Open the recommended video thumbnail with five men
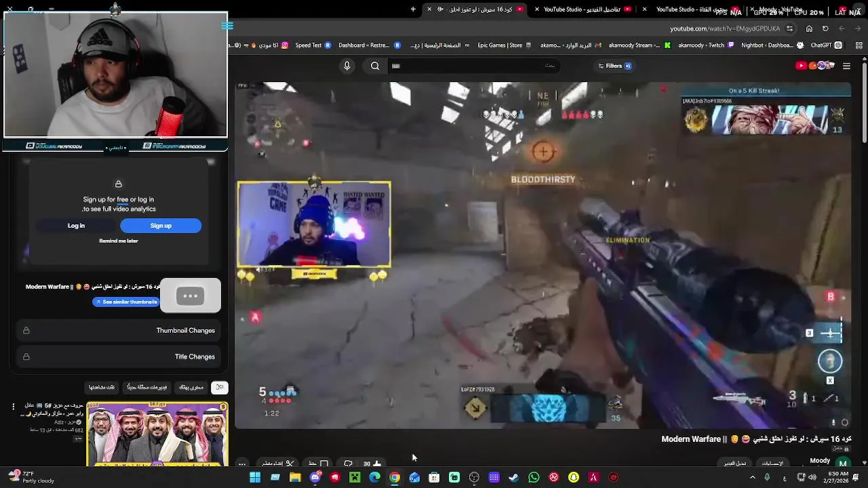The width and height of the screenshot is (868, 488). click(157, 434)
